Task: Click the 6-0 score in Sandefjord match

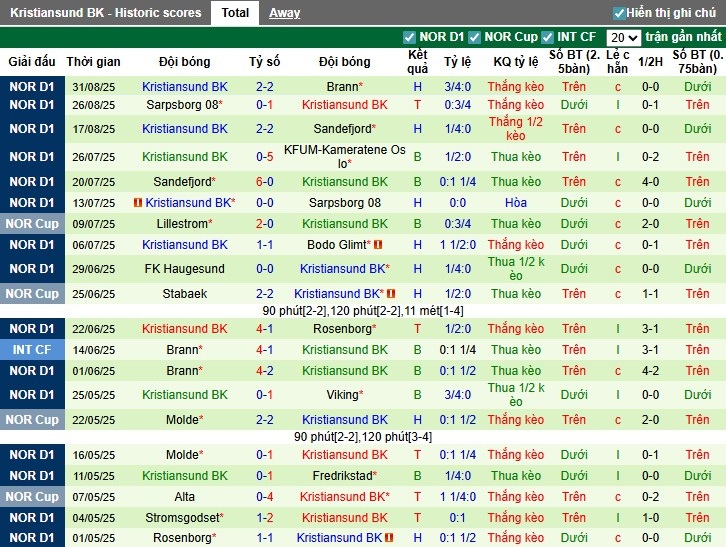Action: click(265, 182)
